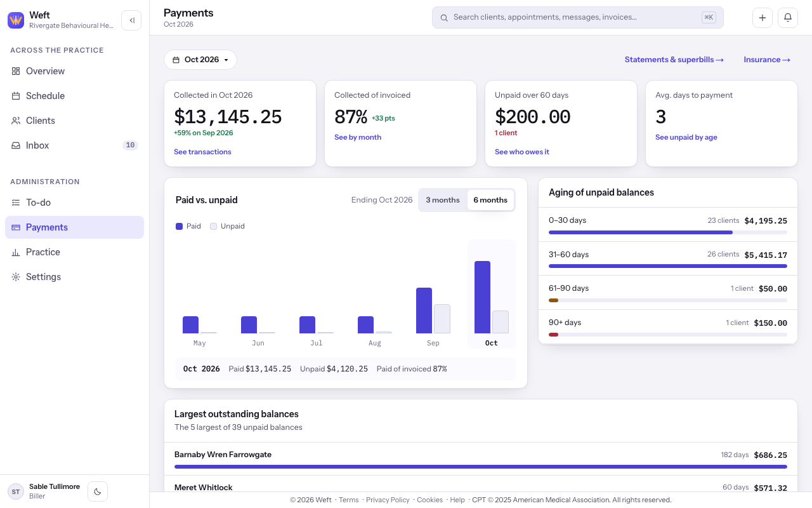Click the ST user avatar
812x508 pixels.
[x=16, y=491]
